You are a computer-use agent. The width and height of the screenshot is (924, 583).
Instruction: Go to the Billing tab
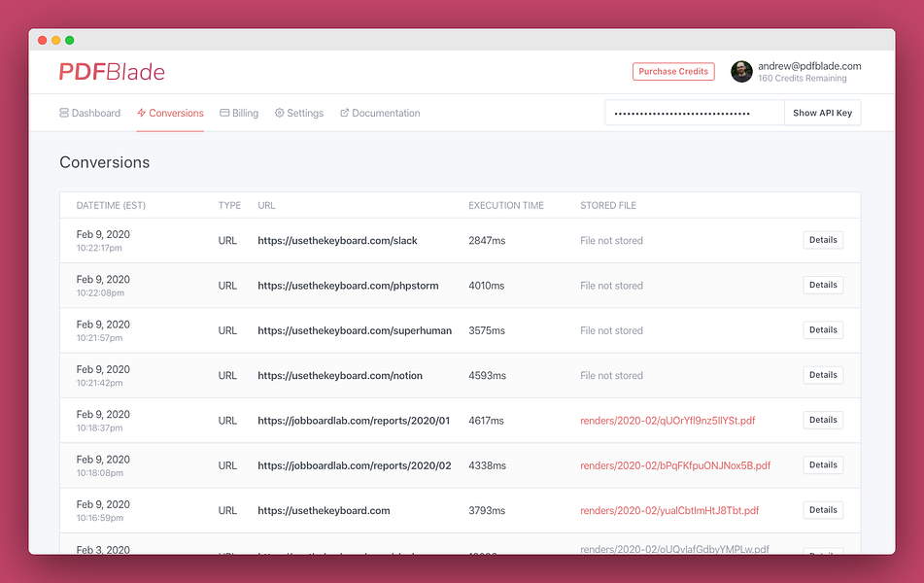(239, 113)
